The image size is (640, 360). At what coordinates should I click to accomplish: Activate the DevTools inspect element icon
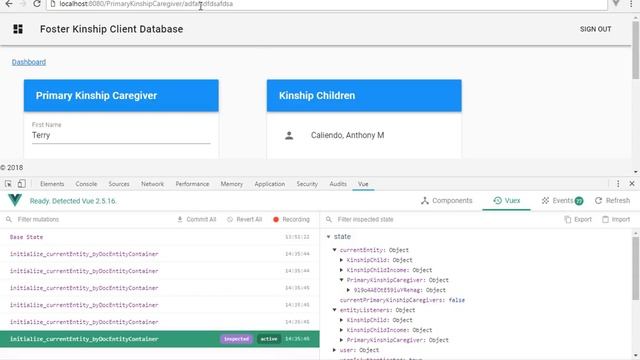(8, 184)
